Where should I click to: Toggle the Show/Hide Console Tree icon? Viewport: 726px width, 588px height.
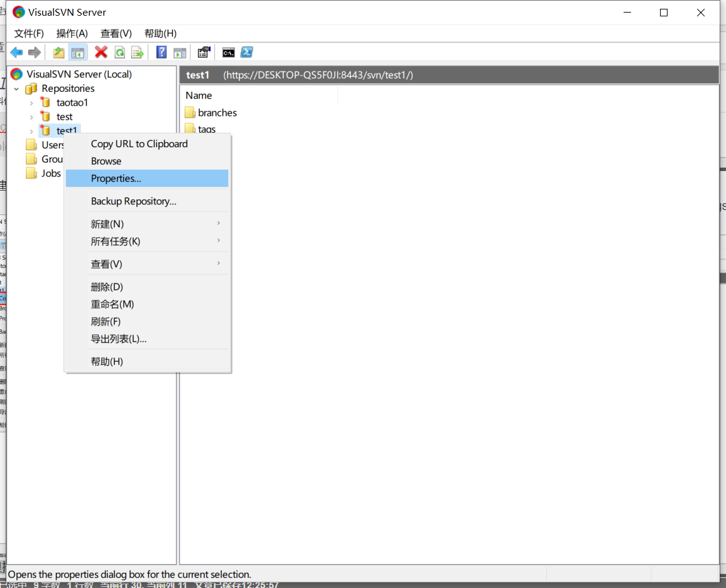tap(77, 52)
